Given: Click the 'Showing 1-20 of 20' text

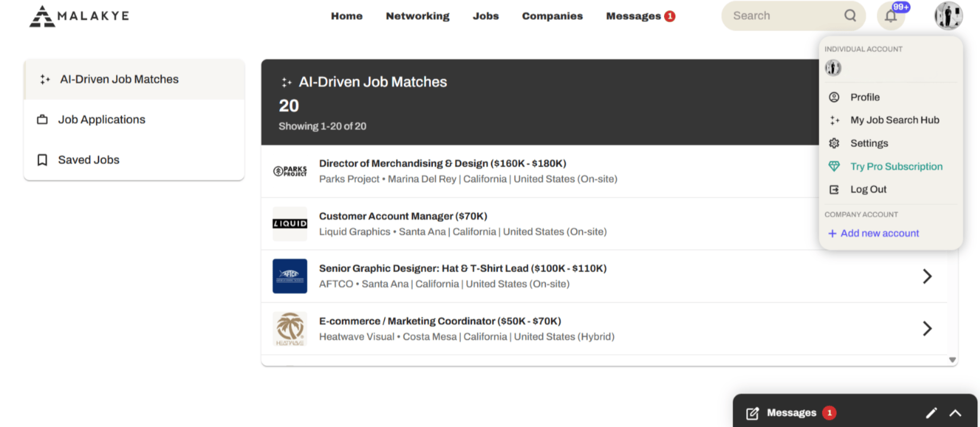Looking at the screenshot, I should point(323,126).
